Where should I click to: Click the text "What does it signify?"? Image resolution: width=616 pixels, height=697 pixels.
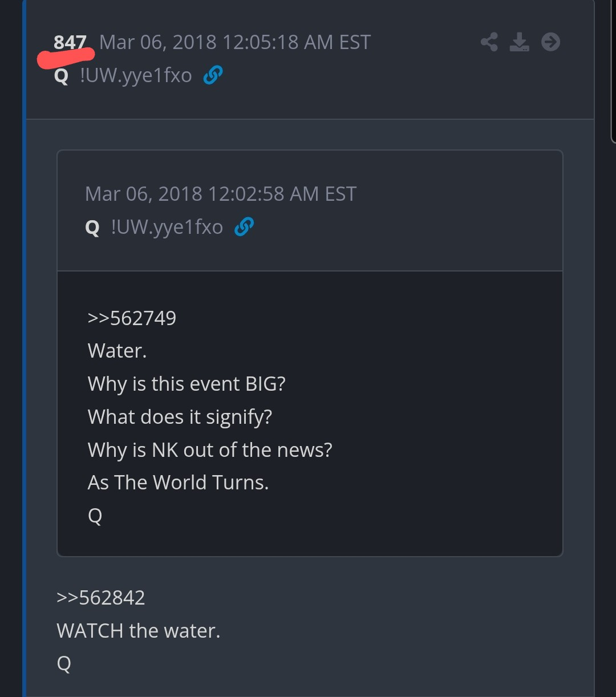[180, 417]
